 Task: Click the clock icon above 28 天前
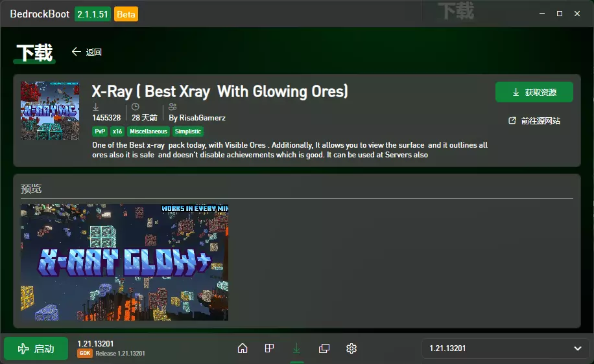click(136, 107)
